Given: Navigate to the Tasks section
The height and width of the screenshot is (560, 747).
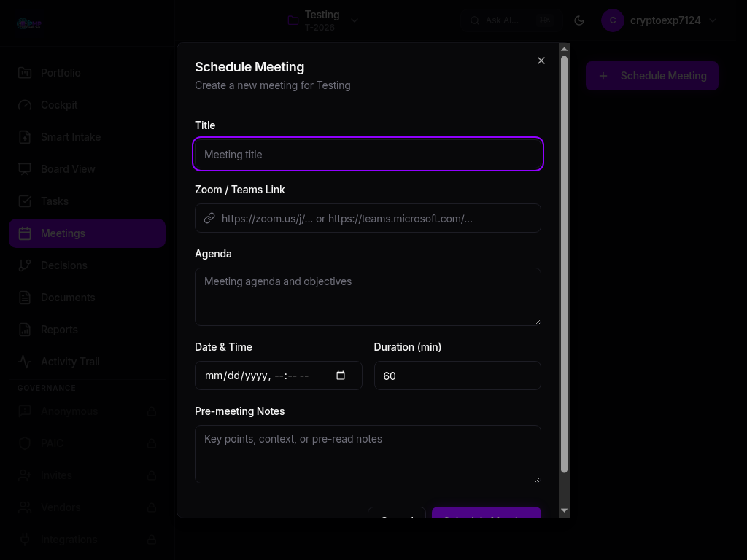Looking at the screenshot, I should 88,201.
